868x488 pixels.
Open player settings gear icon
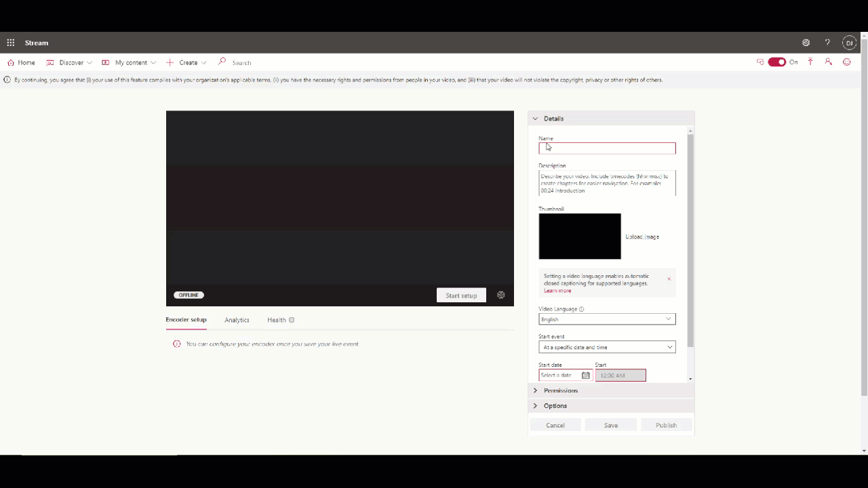pos(501,295)
